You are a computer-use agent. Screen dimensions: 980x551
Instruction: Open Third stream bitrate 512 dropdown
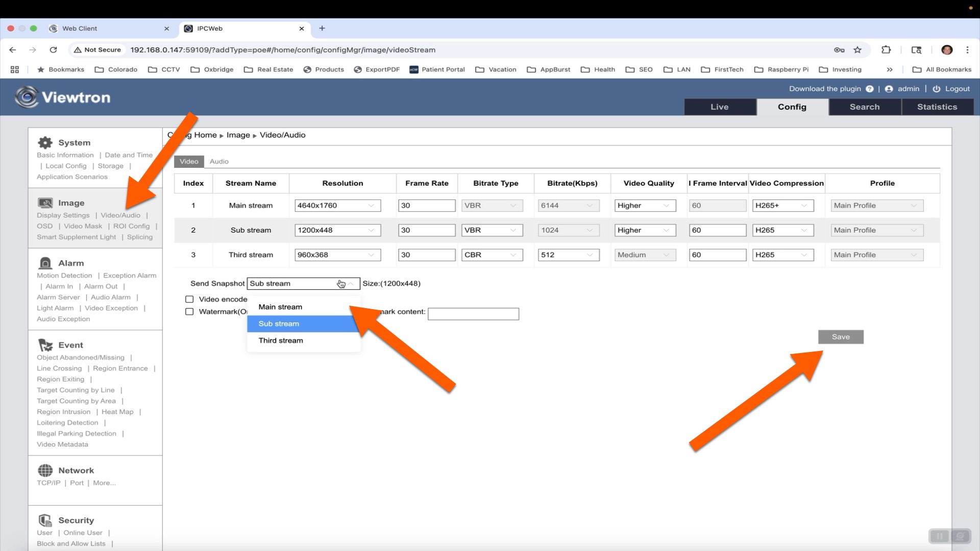point(569,255)
